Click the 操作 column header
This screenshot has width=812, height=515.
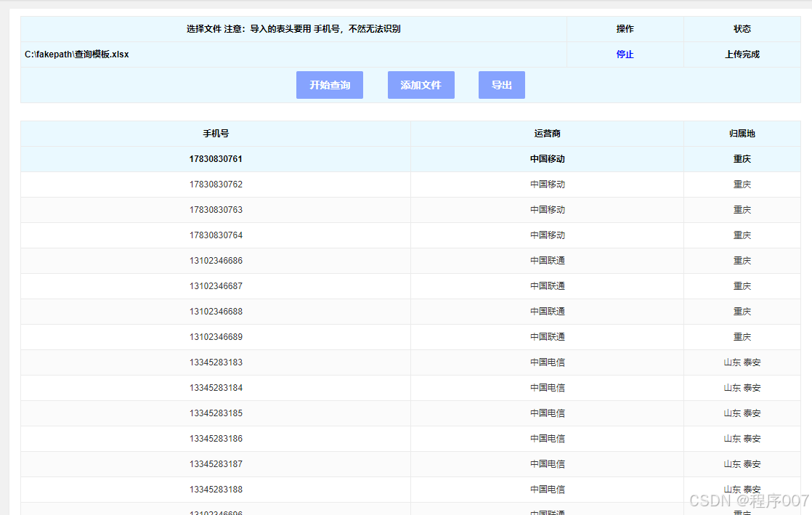click(x=625, y=29)
